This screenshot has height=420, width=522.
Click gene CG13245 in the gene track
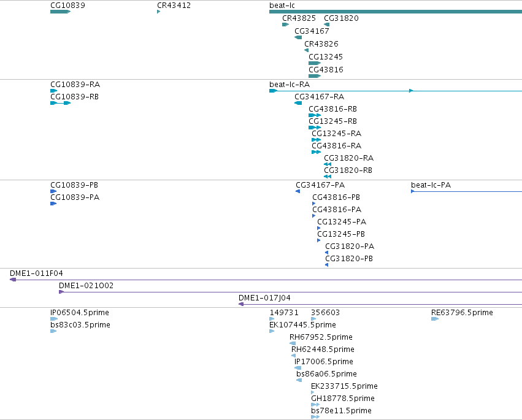(x=315, y=63)
